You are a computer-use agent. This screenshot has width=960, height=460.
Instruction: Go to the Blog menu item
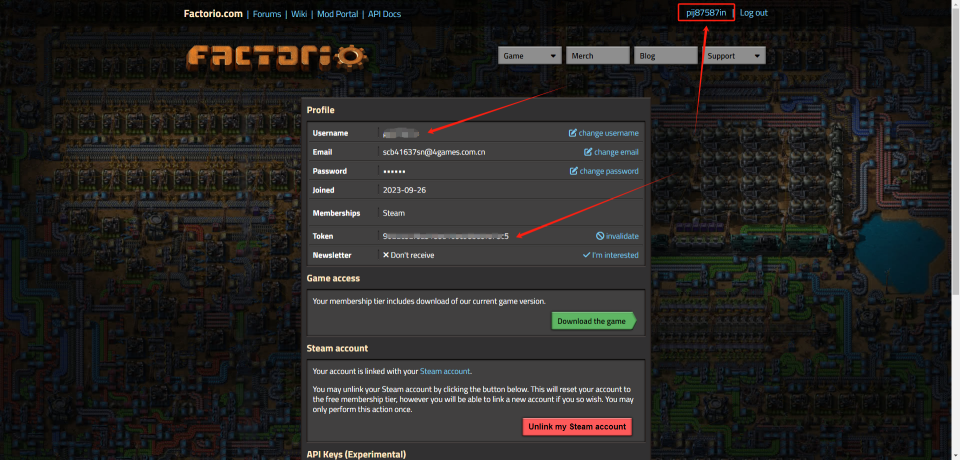click(x=665, y=56)
